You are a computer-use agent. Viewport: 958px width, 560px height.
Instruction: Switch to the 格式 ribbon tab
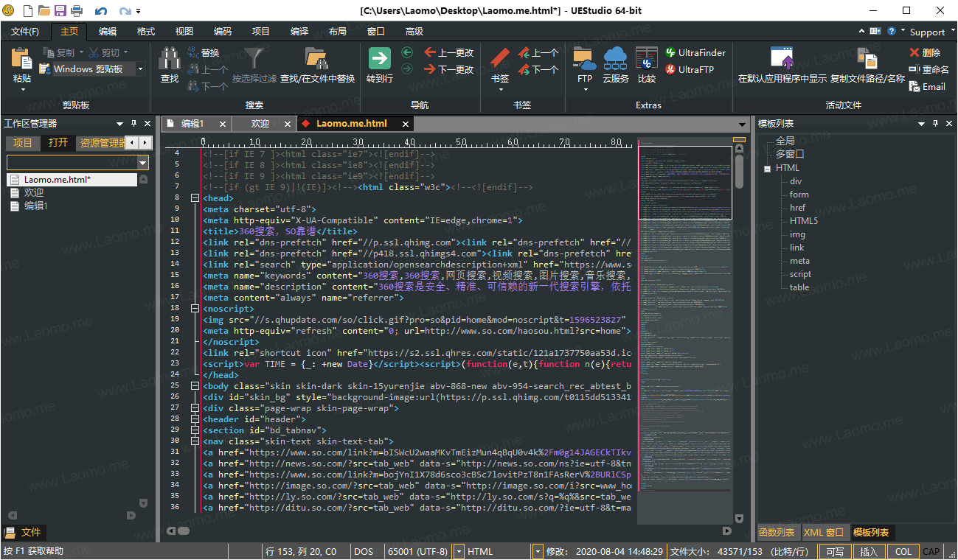click(146, 31)
